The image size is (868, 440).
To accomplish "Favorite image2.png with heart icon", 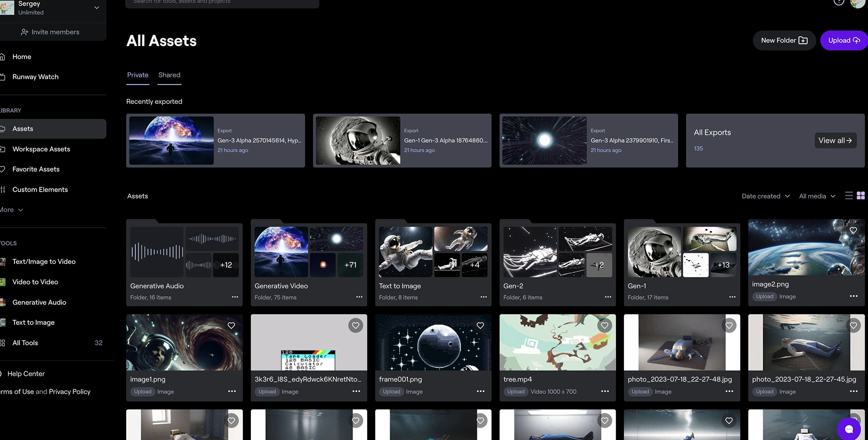I will [853, 230].
